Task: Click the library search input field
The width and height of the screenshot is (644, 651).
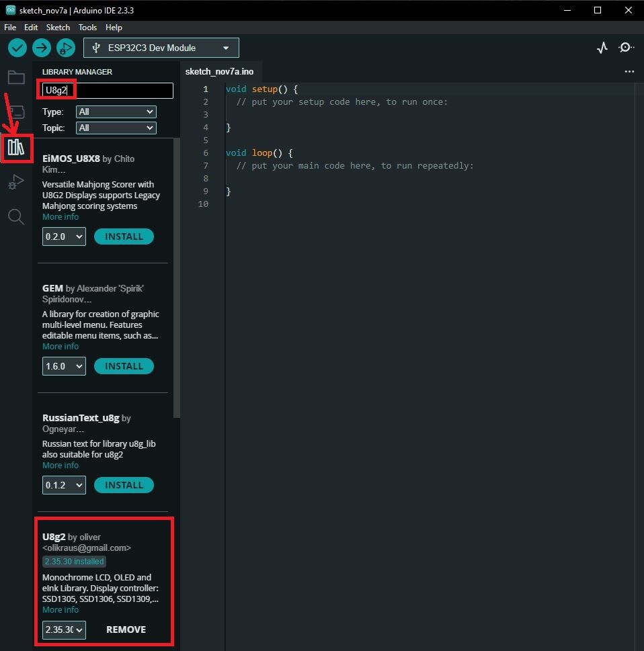Action: point(108,90)
